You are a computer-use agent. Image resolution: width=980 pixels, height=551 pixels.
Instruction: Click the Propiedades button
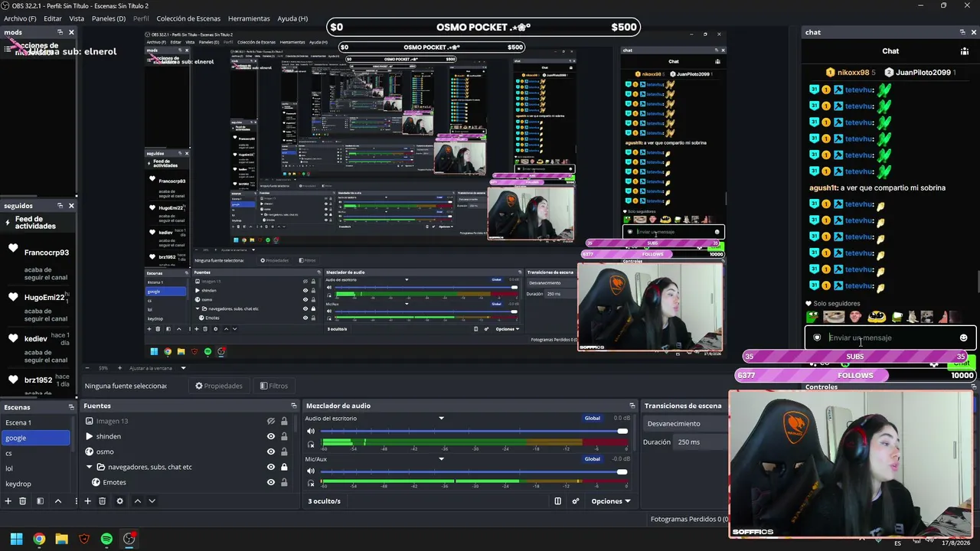pos(219,386)
